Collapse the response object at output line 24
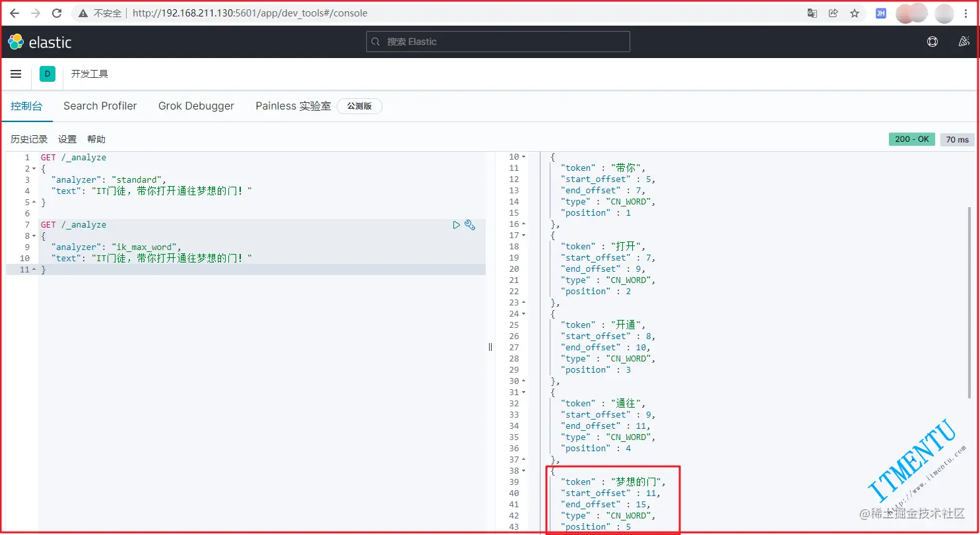The image size is (980, 535). click(523, 314)
